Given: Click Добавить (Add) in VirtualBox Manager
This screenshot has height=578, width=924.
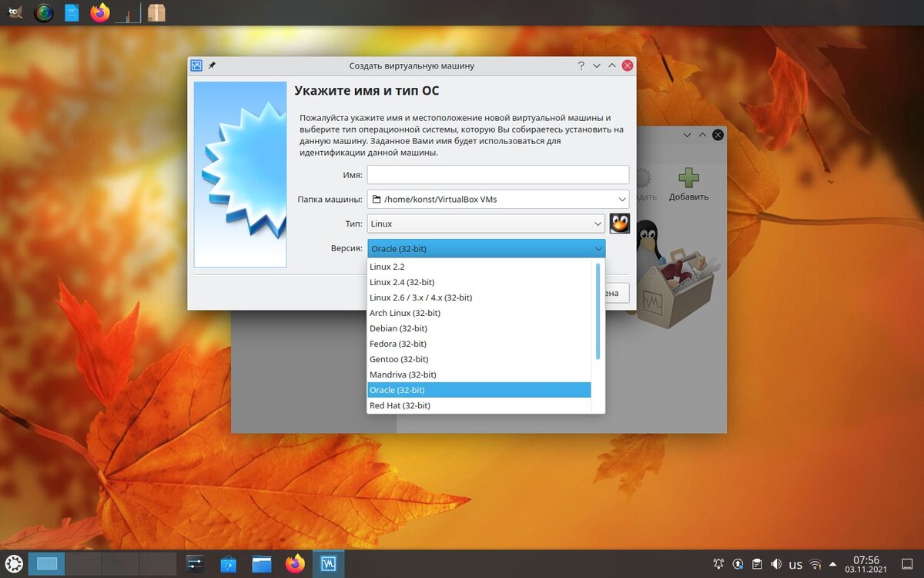Looking at the screenshot, I should click(x=688, y=185).
